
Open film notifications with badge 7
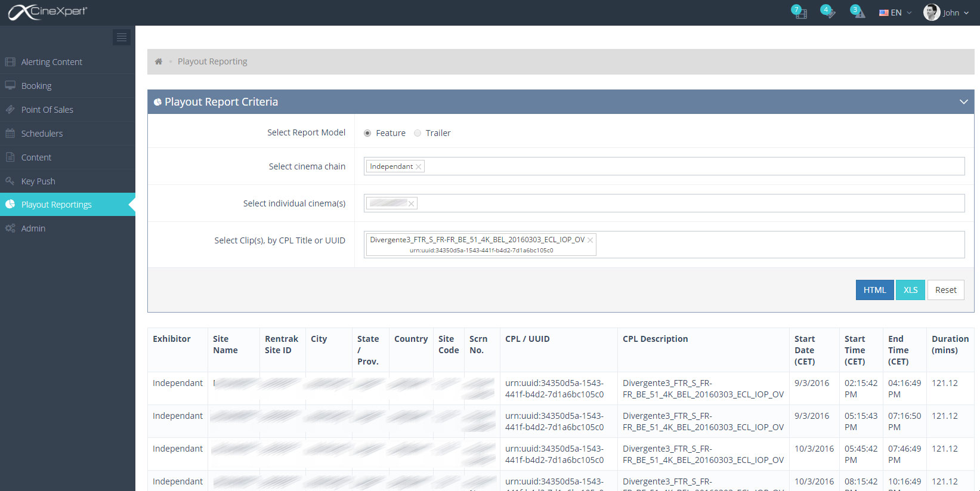(x=799, y=13)
